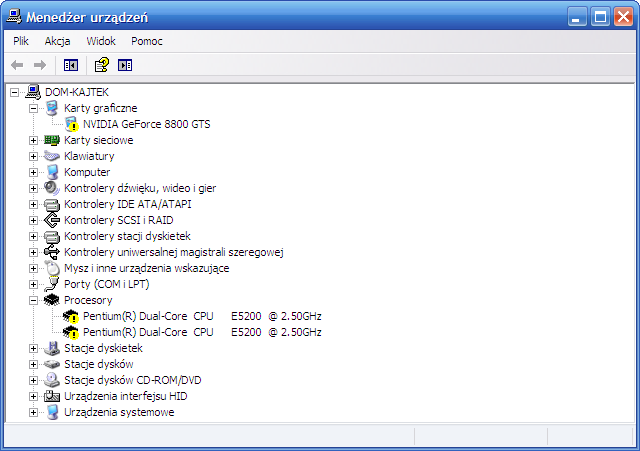
Task: Expand Kontrolery uniwersalnej magistrali szeregowej
Action: pos(33,252)
